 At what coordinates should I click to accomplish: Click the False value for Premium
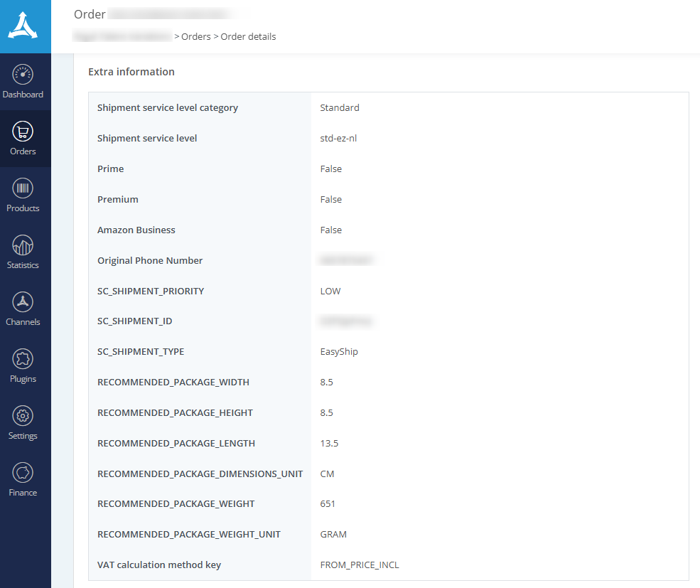pyautogui.click(x=330, y=199)
